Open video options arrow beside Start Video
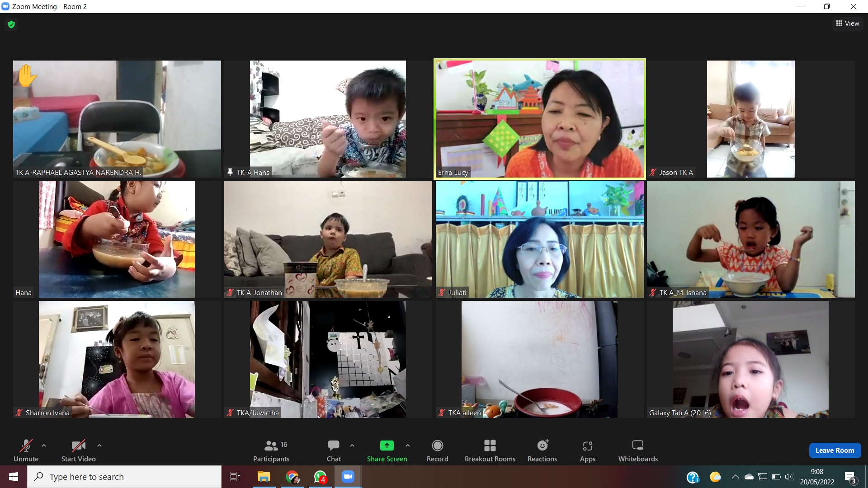The height and width of the screenshot is (488, 868). tap(99, 446)
